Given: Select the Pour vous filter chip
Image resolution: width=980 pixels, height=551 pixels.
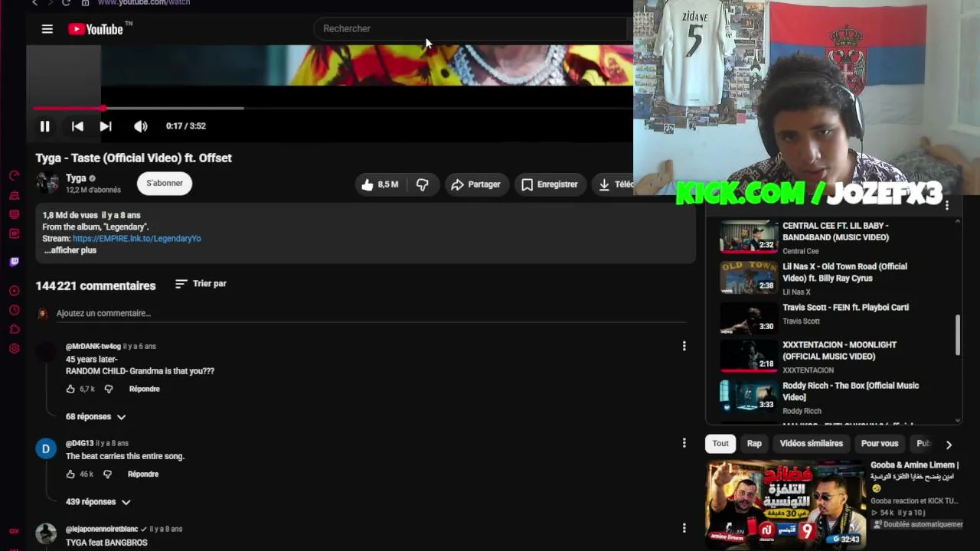Looking at the screenshot, I should (x=880, y=444).
